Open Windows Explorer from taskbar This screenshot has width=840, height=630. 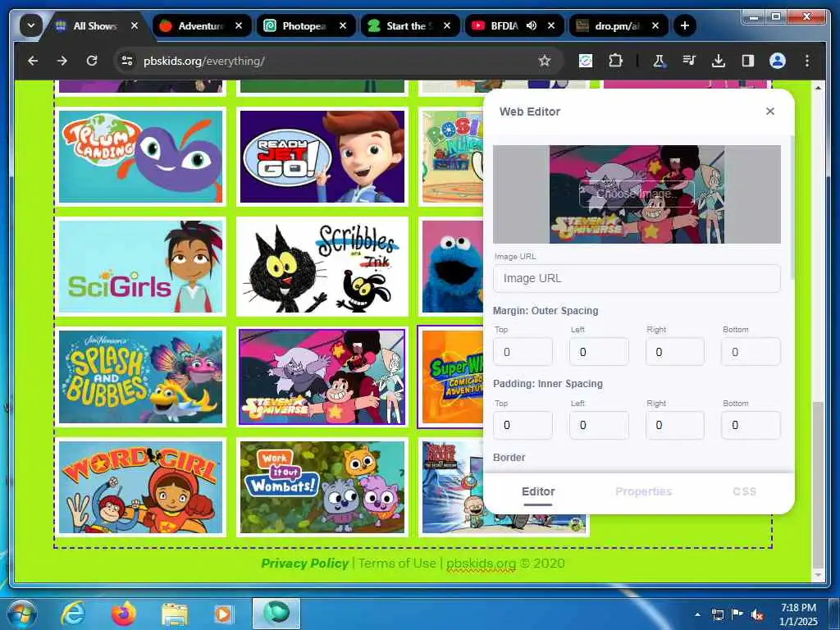click(175, 614)
